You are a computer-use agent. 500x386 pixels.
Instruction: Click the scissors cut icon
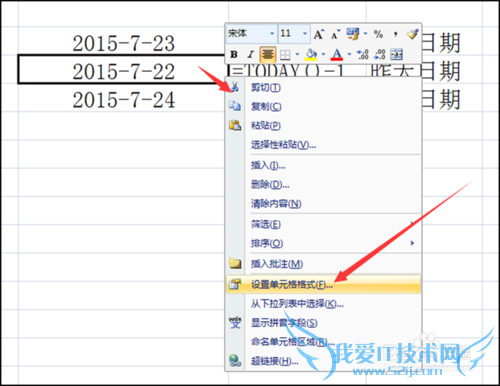[x=235, y=87]
